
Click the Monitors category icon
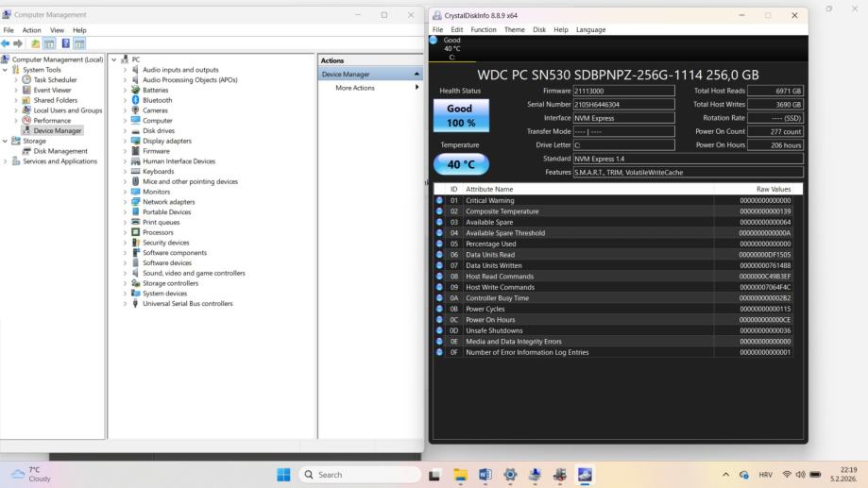136,192
